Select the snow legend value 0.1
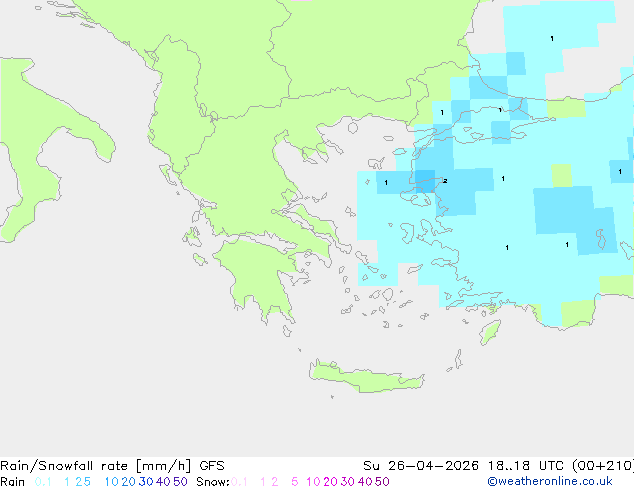The height and width of the screenshot is (490, 634). (239, 482)
